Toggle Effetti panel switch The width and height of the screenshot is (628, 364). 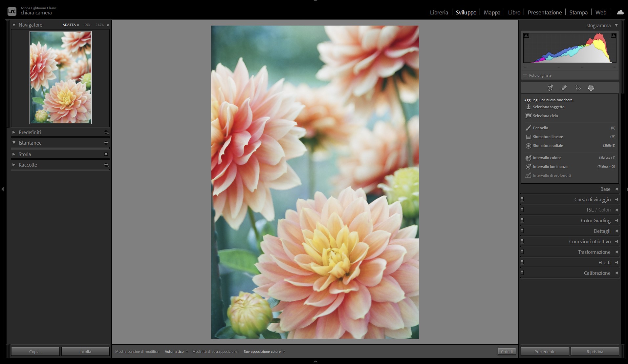click(x=522, y=262)
